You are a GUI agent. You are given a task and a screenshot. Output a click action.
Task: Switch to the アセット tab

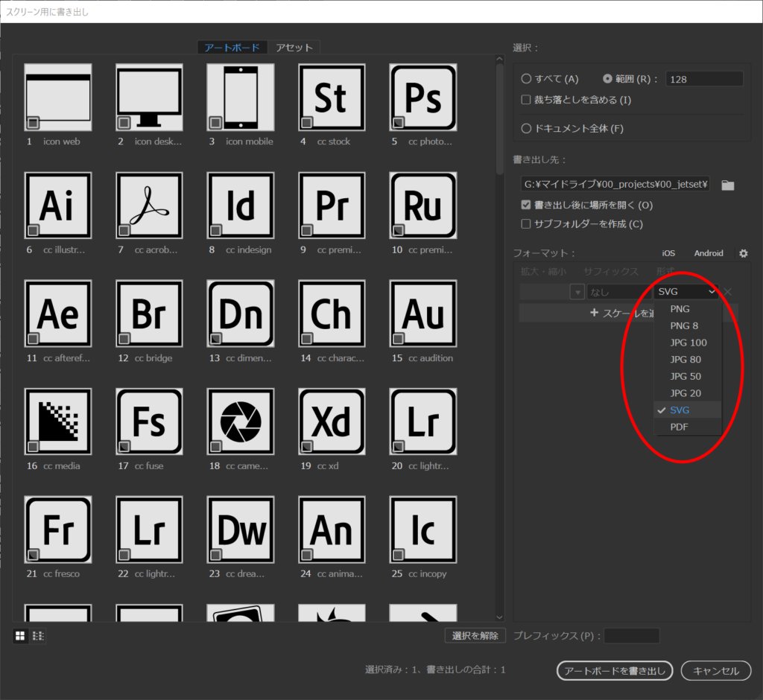[294, 48]
